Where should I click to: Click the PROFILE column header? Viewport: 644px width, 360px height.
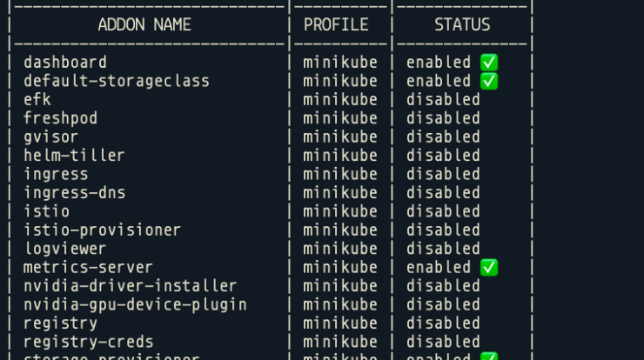tap(336, 24)
